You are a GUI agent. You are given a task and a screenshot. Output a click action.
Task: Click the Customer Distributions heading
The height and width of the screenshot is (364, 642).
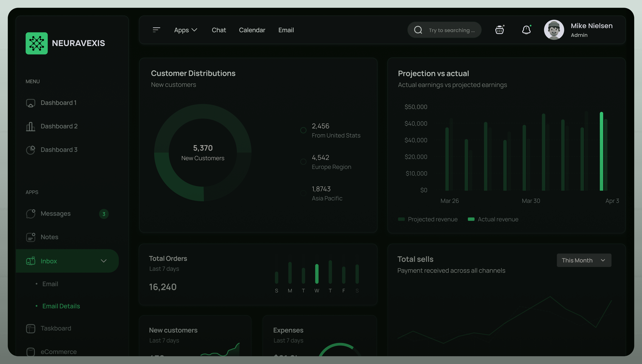[193, 73]
